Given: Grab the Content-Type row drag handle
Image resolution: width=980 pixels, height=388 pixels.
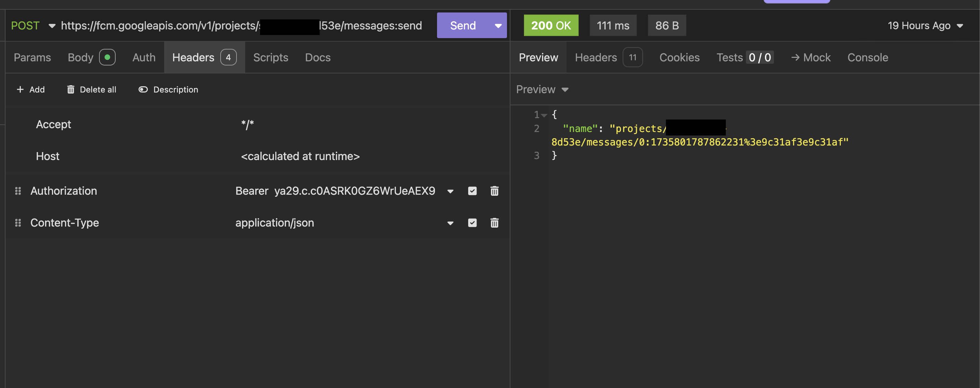Looking at the screenshot, I should coord(18,223).
